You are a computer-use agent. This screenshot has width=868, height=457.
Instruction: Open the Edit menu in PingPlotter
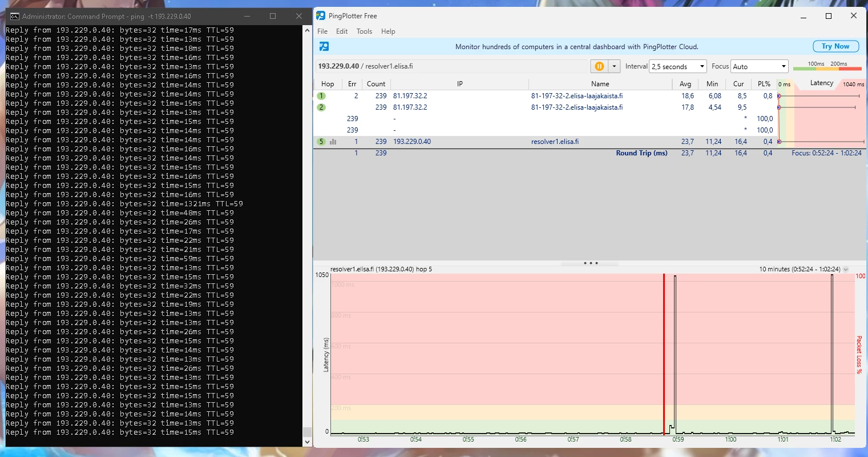(x=342, y=31)
